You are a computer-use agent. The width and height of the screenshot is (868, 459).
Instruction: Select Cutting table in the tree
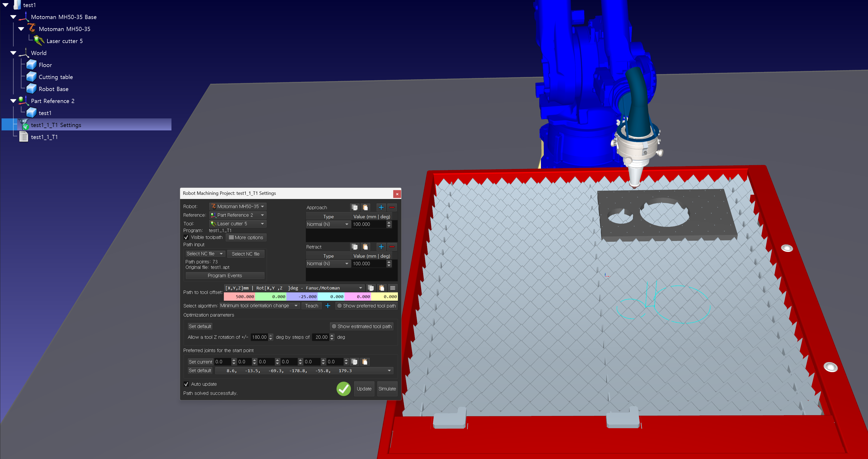[x=56, y=77]
